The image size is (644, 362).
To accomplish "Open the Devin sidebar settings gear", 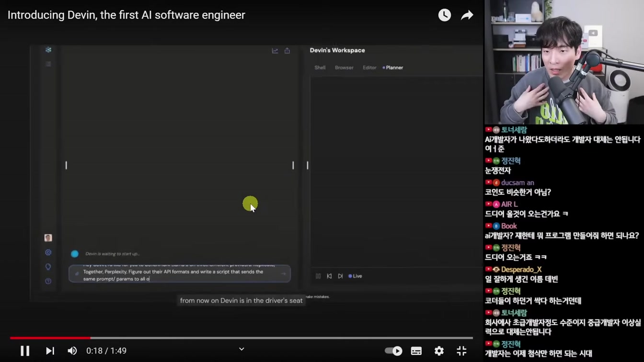I will [48, 252].
